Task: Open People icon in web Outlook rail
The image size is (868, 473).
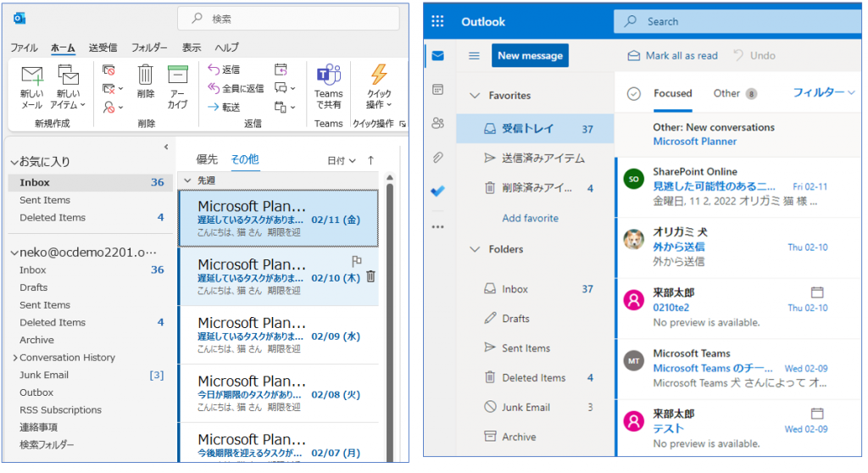Action: click(438, 123)
